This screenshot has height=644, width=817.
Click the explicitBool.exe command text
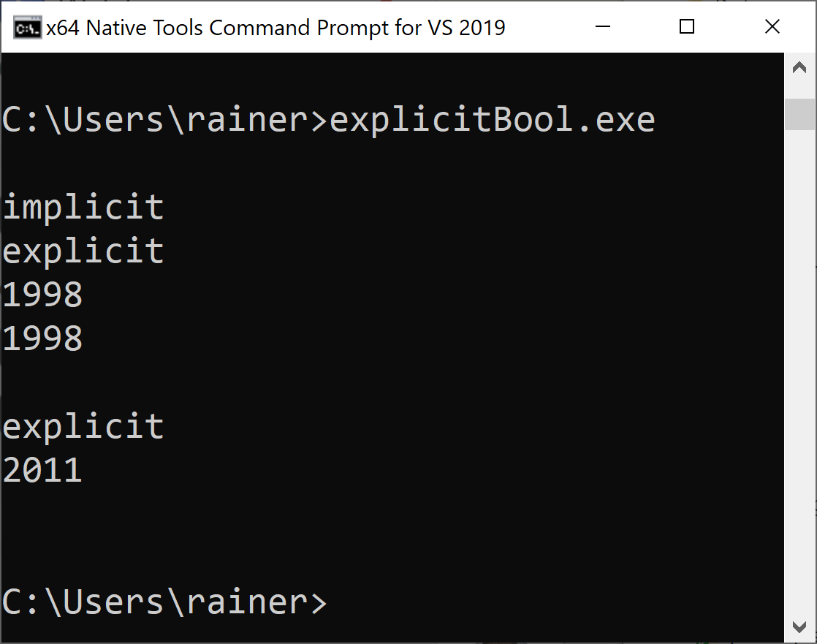[493, 120]
